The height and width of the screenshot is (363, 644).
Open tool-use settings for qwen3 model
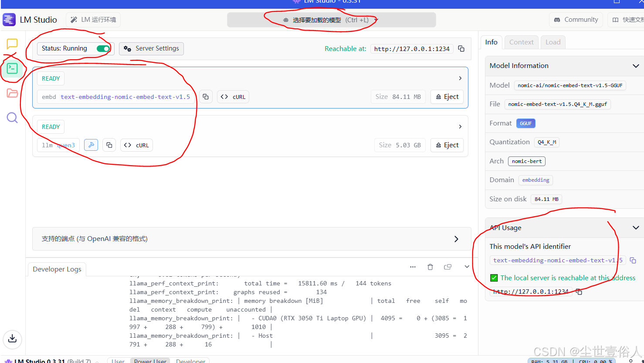[91, 145]
